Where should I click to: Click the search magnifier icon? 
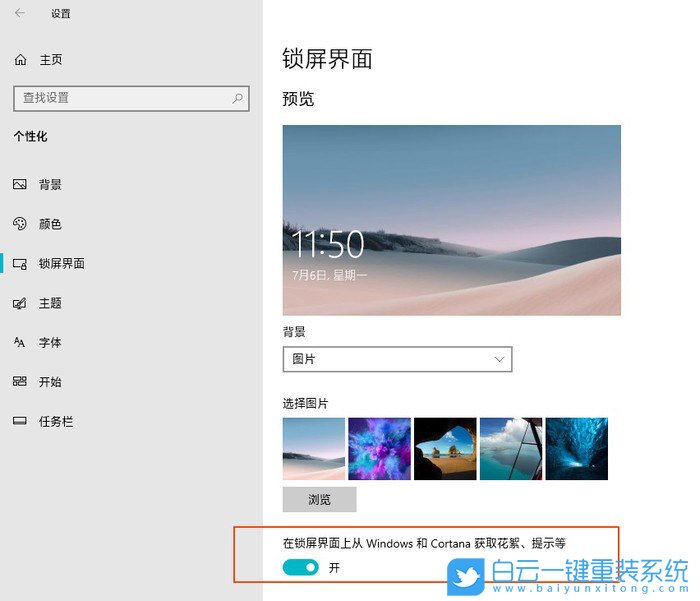point(238,98)
